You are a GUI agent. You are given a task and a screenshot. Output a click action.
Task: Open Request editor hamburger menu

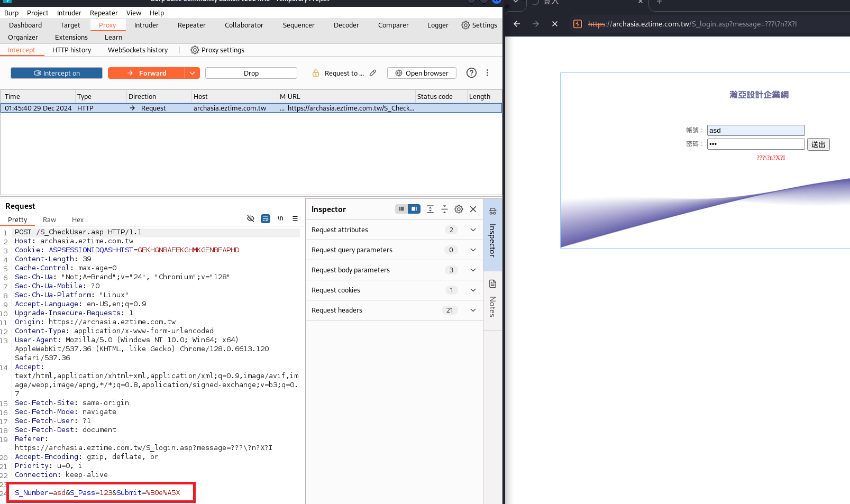pyautogui.click(x=295, y=218)
